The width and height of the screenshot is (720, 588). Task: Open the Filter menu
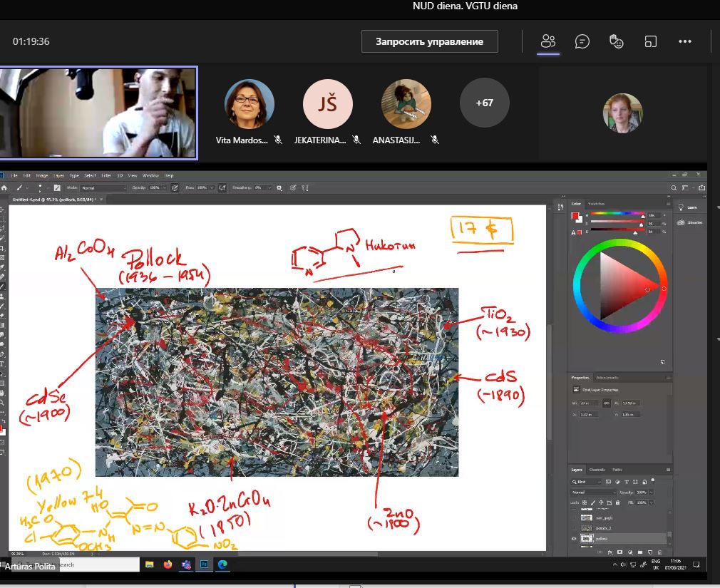point(106,175)
